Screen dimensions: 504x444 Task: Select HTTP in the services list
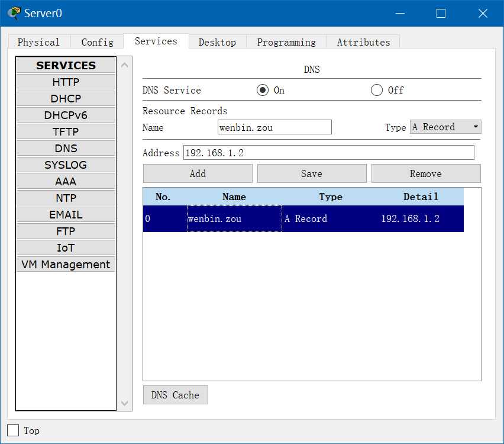66,82
